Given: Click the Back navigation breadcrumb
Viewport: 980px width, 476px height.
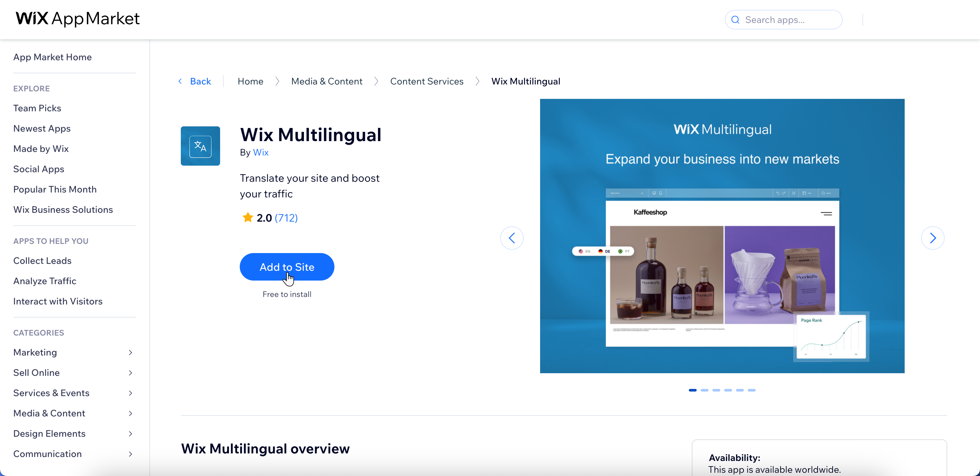Looking at the screenshot, I should coord(196,81).
